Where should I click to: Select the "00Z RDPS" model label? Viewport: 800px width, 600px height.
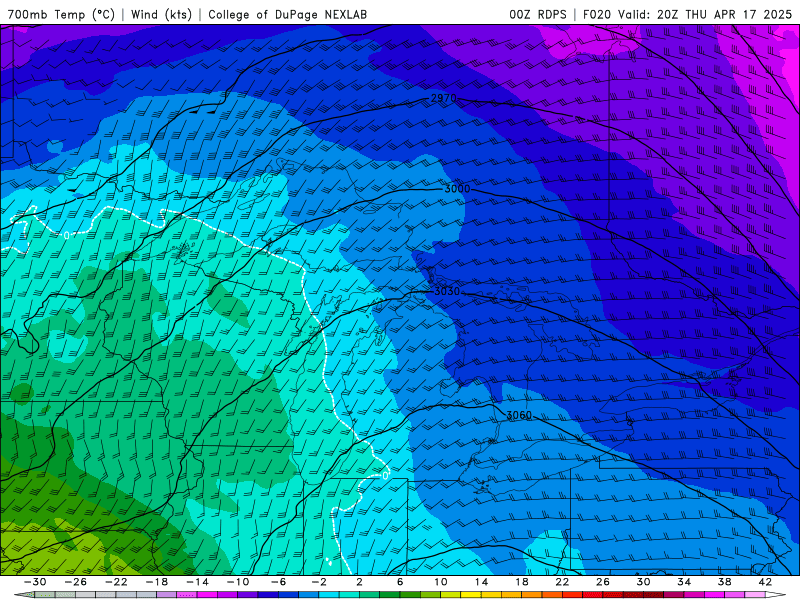click(x=538, y=14)
